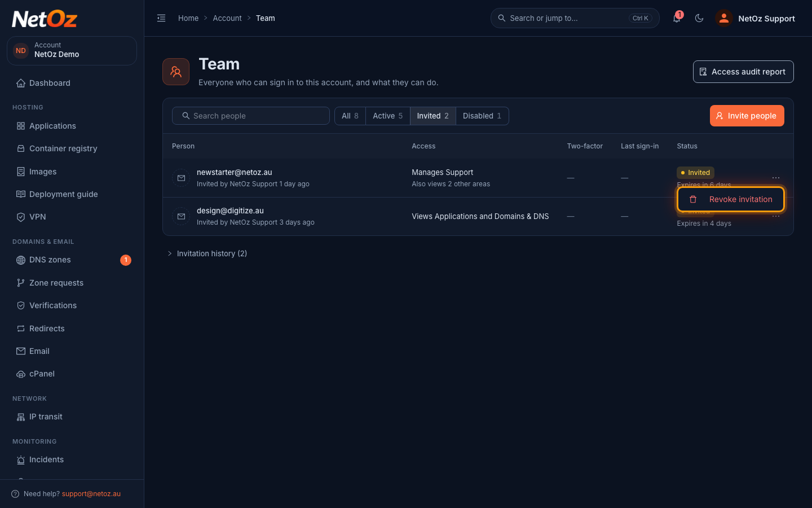Click envelope icon beside newstarter@netoz.au

[181, 178]
